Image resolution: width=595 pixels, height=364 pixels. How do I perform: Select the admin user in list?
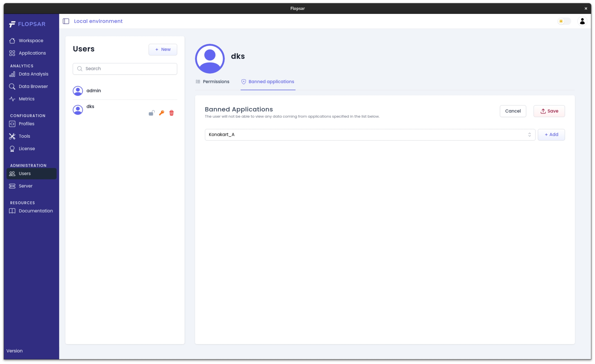pyautogui.click(x=94, y=91)
